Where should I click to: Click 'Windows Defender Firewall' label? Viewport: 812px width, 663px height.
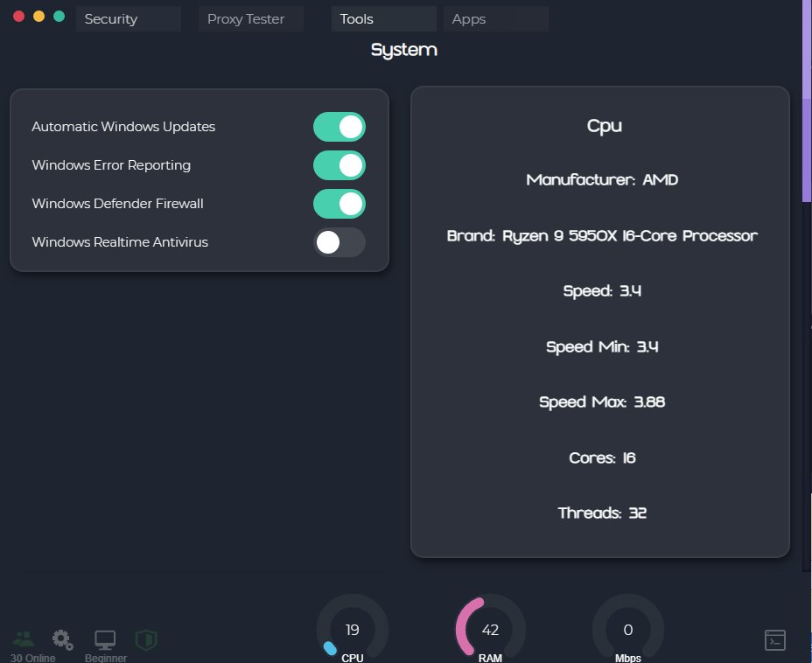click(117, 204)
